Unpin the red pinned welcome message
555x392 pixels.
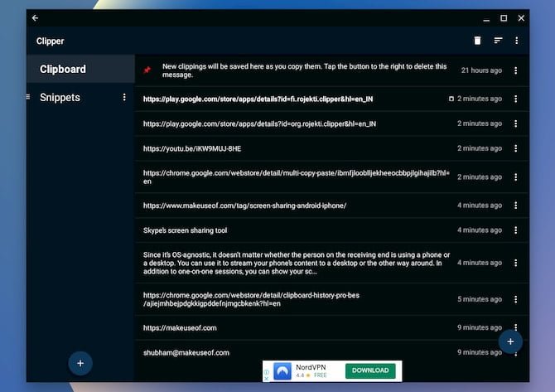[147, 70]
